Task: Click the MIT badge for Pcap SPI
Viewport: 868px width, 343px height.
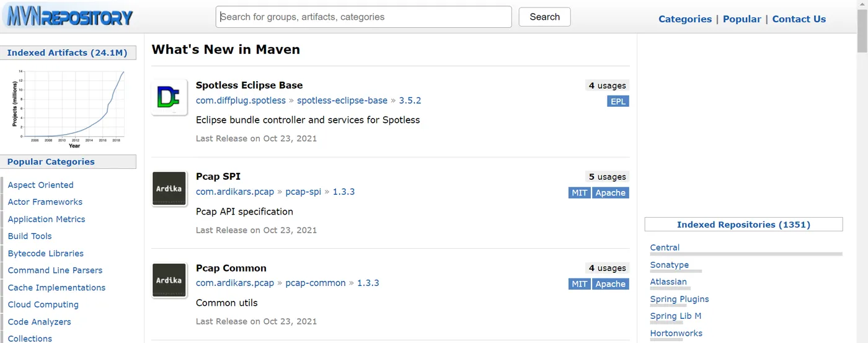Action: click(579, 193)
